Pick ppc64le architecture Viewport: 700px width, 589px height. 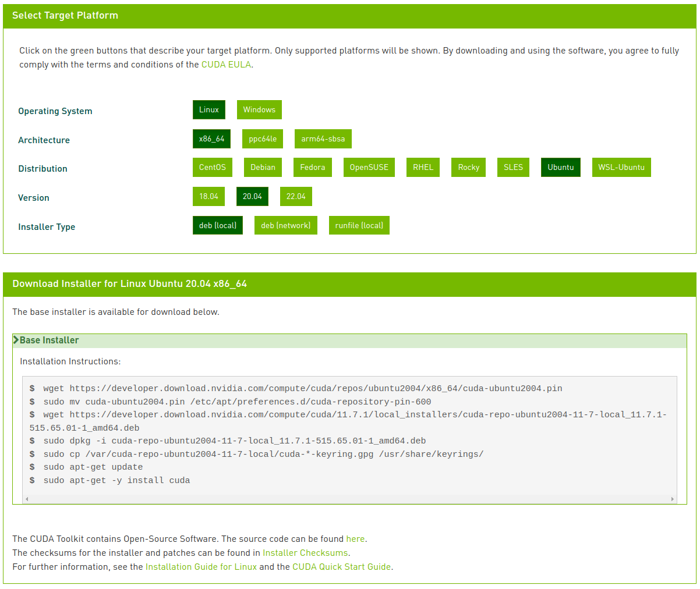pyautogui.click(x=263, y=139)
